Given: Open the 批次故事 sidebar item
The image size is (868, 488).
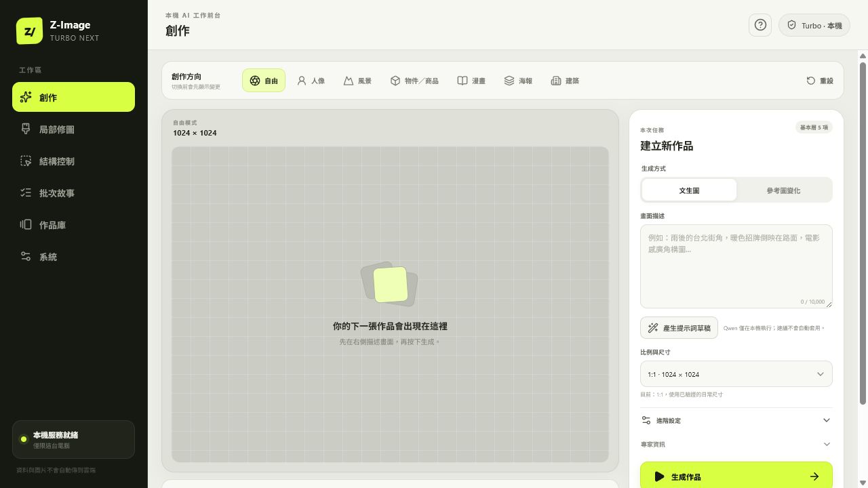Looking at the screenshot, I should [x=73, y=192].
